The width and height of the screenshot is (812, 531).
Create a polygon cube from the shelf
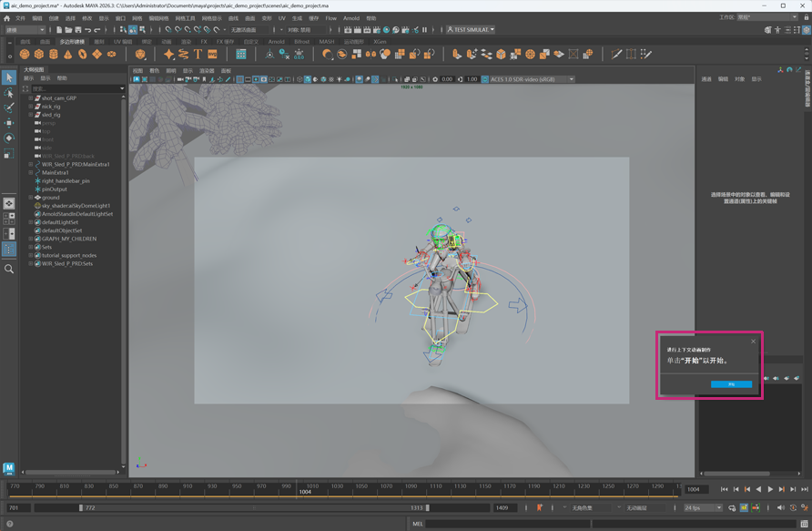click(39, 55)
